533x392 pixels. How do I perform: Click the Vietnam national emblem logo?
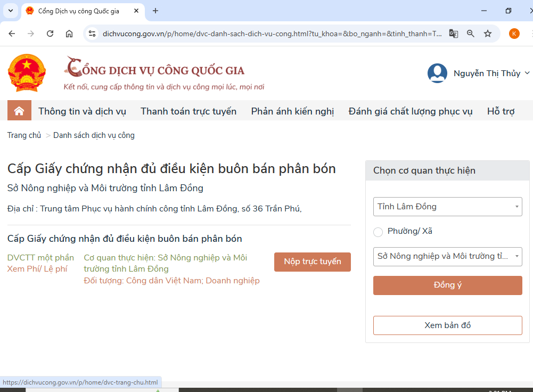pos(27,73)
